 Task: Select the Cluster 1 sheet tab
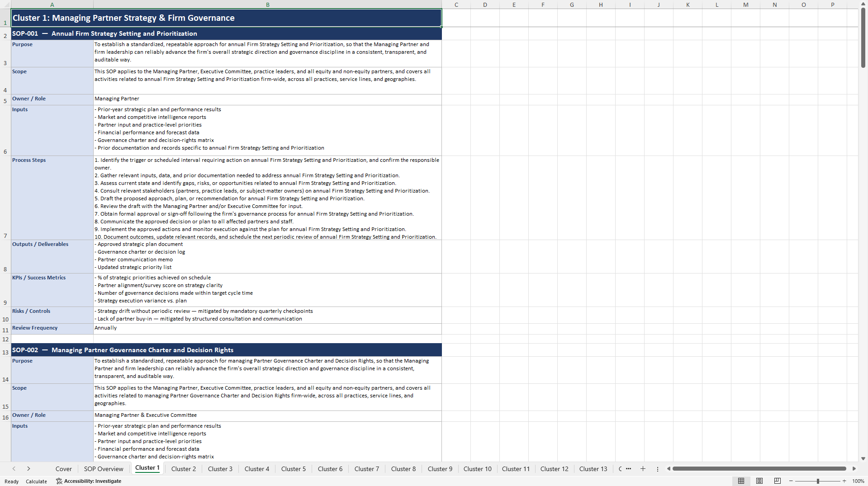pyautogui.click(x=147, y=468)
